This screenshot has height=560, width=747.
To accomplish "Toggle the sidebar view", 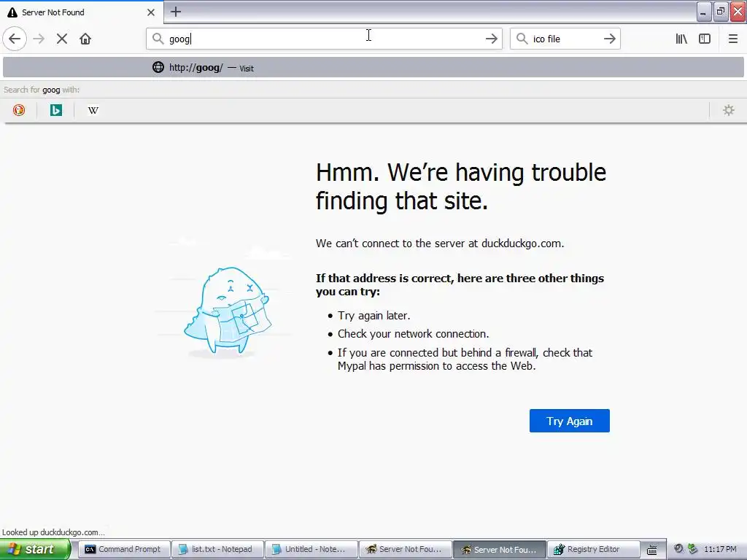I will click(705, 39).
